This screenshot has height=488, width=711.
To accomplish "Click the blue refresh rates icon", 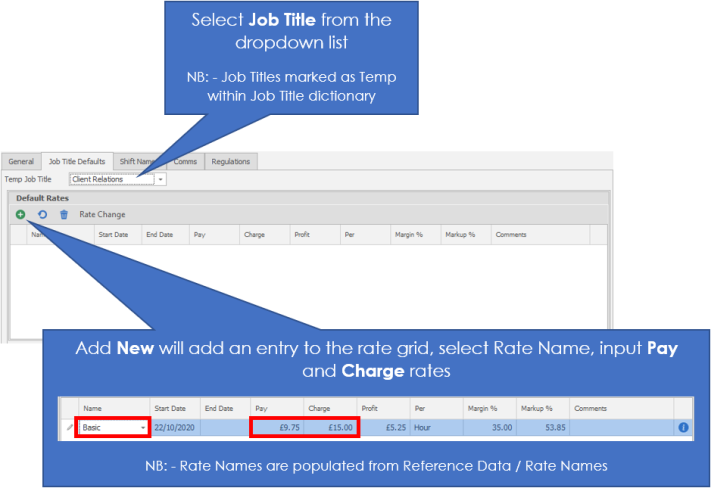I will click(x=42, y=214).
